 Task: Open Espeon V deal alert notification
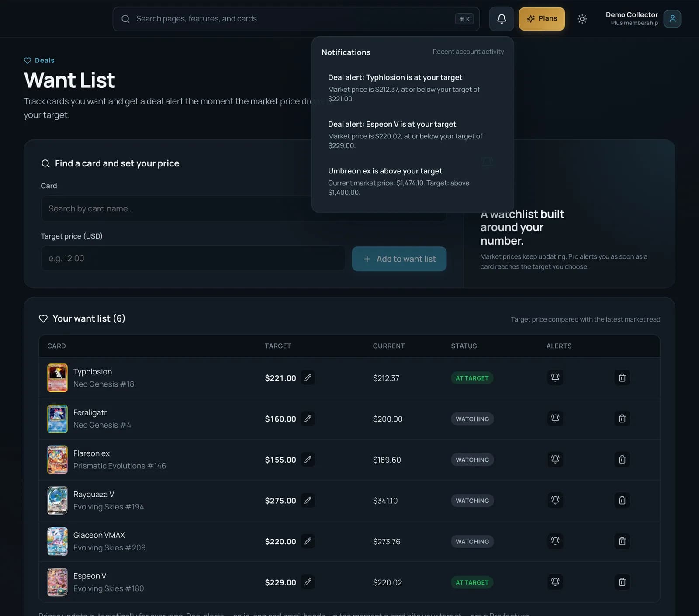(412, 135)
